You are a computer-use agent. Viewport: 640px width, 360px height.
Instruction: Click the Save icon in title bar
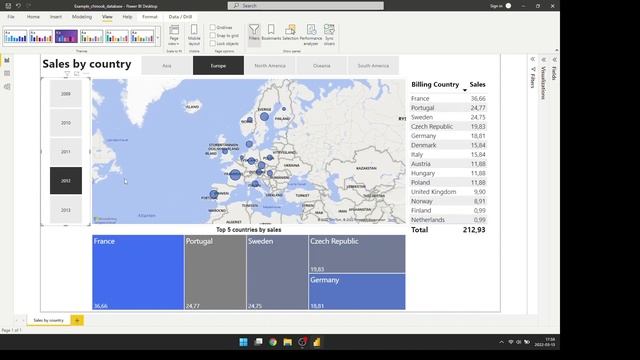[x=8, y=6]
